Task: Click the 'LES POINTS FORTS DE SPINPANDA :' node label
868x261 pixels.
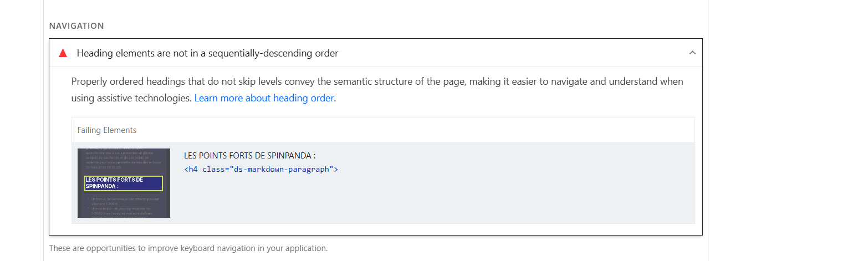Action: click(x=249, y=156)
